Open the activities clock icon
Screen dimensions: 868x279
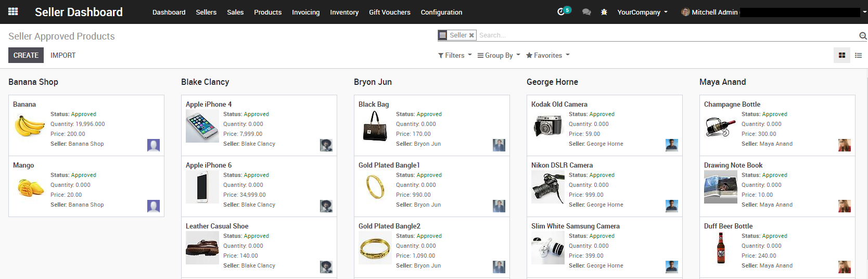point(561,12)
